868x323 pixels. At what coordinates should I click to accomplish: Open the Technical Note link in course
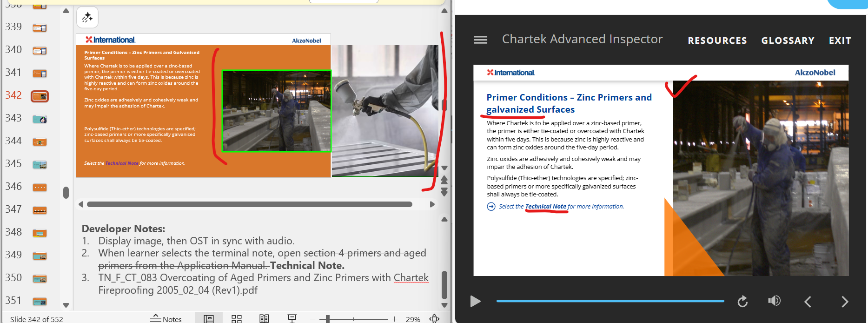click(545, 207)
